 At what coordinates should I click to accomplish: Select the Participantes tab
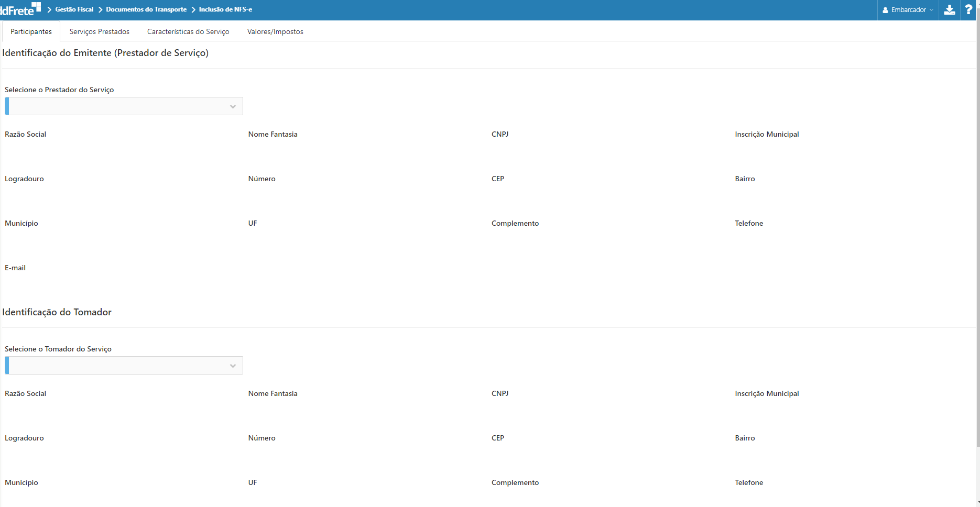[31, 31]
